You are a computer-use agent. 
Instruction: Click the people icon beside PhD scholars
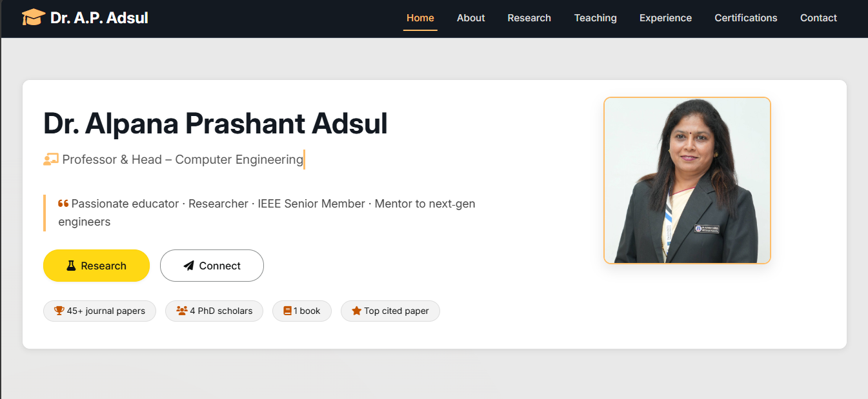click(182, 311)
